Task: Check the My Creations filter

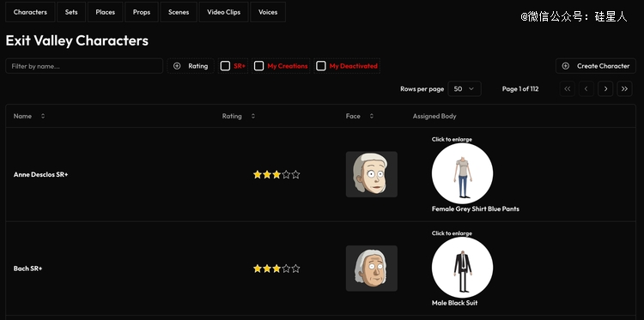Action: tap(258, 66)
